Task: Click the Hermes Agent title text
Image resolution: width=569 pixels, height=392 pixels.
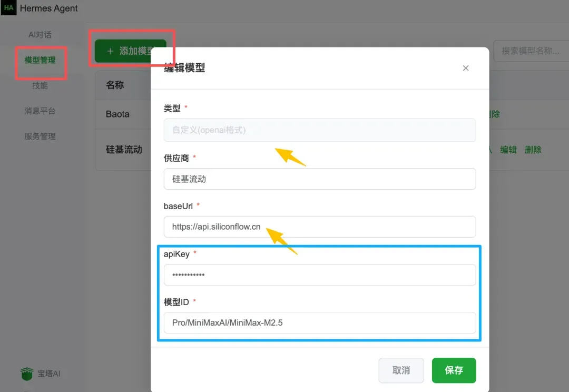Action: pos(48,8)
